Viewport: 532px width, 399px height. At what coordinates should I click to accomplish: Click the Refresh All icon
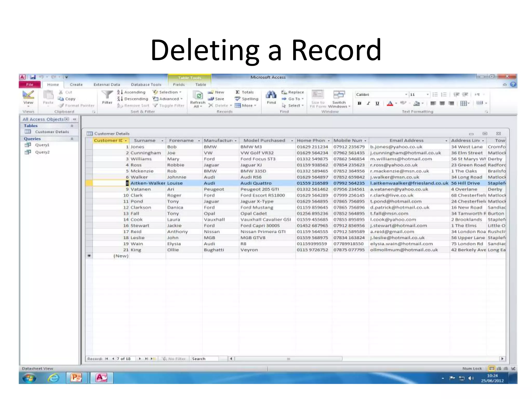tap(198, 95)
